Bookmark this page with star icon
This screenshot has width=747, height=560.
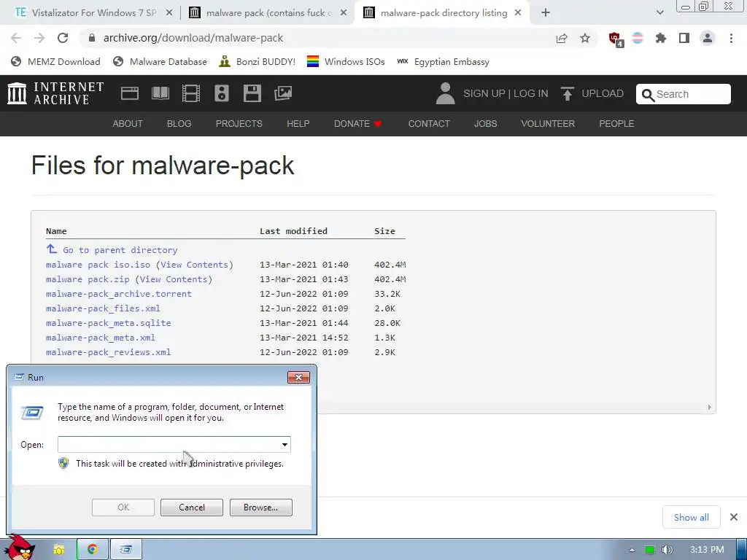tap(585, 38)
